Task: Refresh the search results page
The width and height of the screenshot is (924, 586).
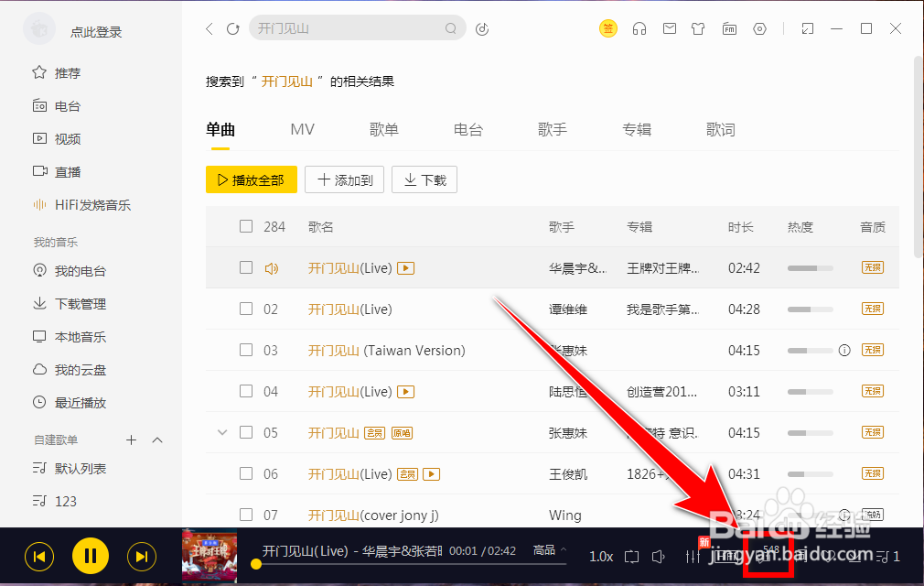Action: [233, 29]
